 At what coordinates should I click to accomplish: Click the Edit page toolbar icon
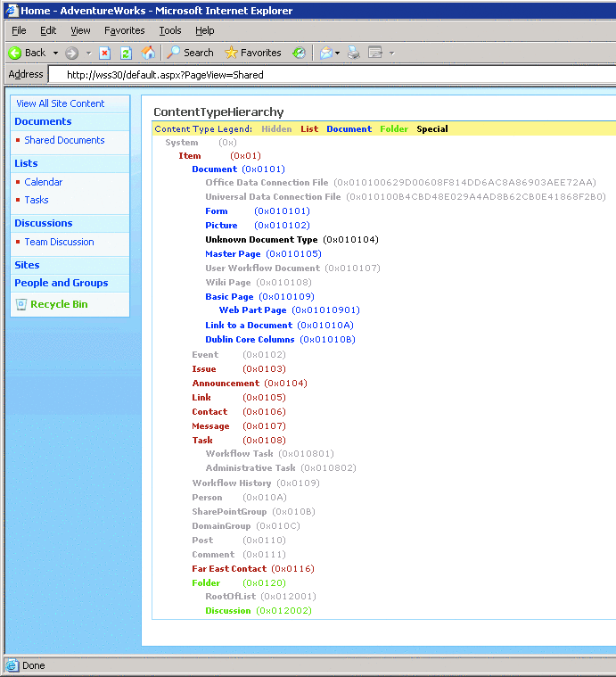[375, 53]
